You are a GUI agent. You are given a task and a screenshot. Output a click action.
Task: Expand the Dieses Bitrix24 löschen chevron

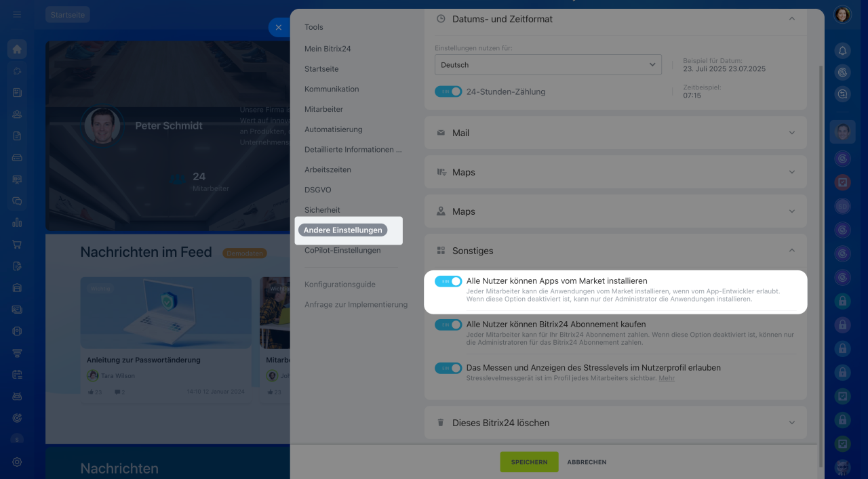point(791,423)
